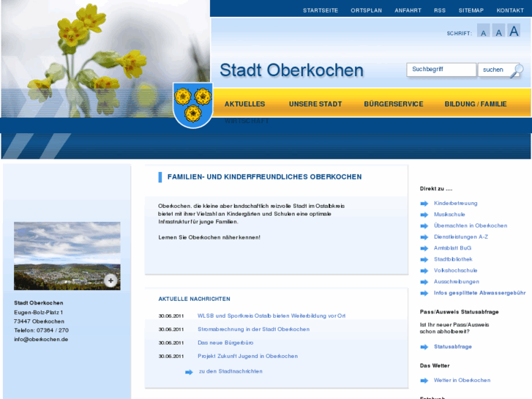
Task: Click the magnifying glass search icon
Action: [517, 70]
